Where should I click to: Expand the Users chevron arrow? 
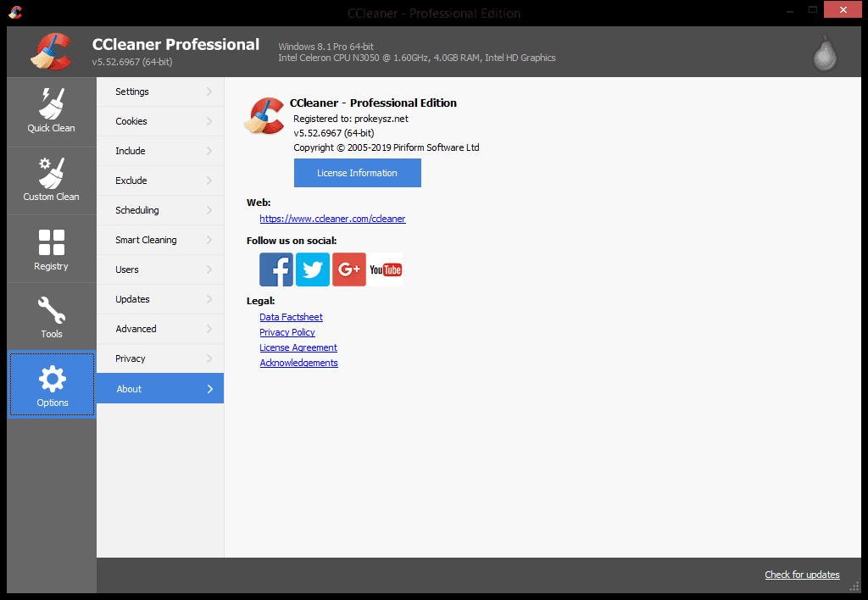(209, 269)
